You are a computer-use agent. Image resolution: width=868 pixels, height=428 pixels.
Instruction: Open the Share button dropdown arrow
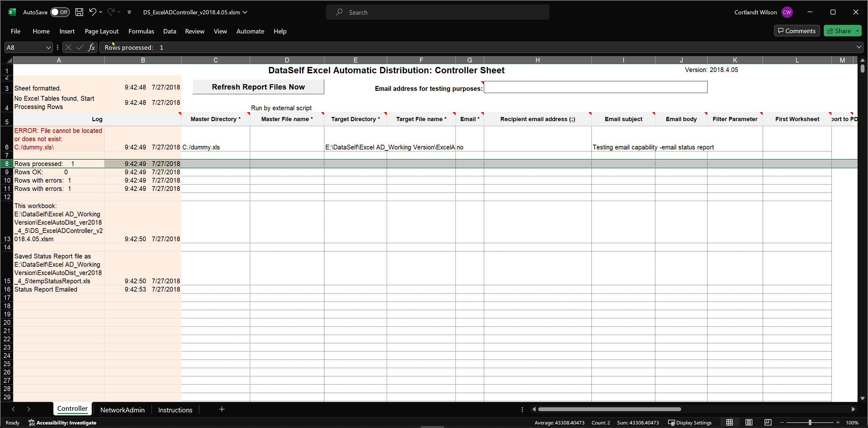click(x=857, y=31)
